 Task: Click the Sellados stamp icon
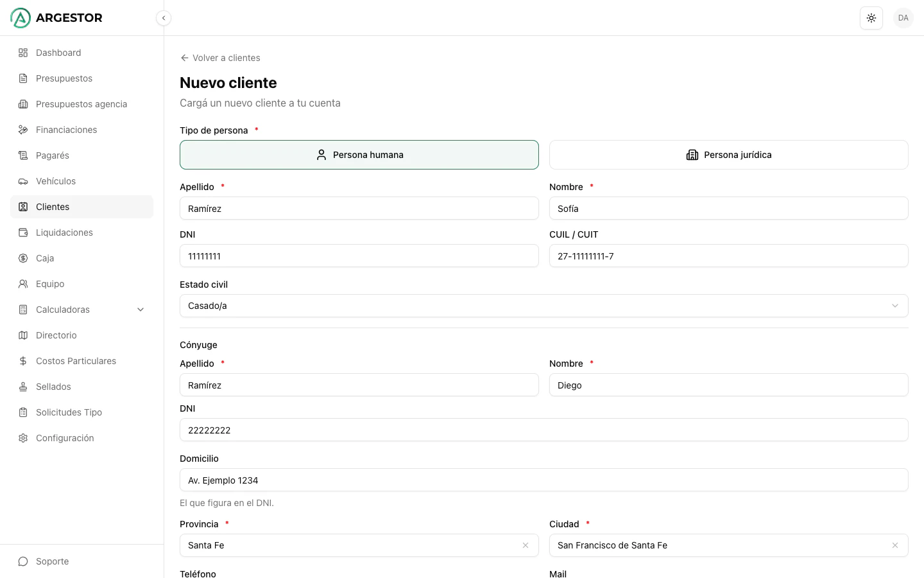point(23,387)
